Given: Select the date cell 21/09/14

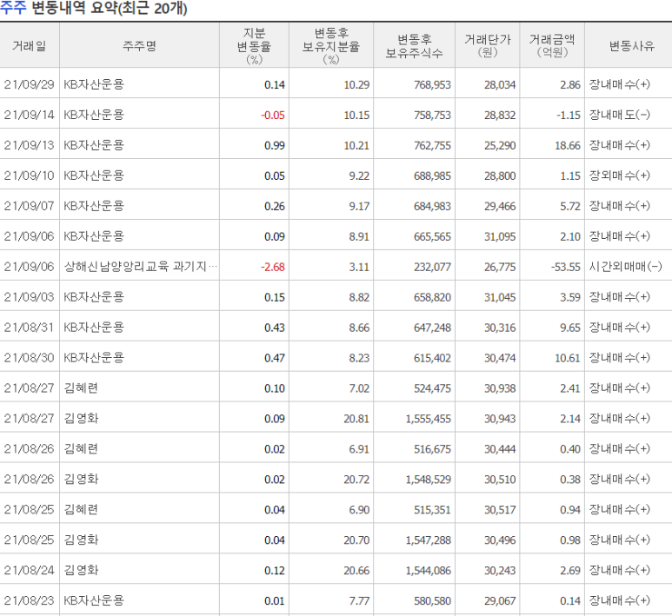Looking at the screenshot, I should (30, 115).
